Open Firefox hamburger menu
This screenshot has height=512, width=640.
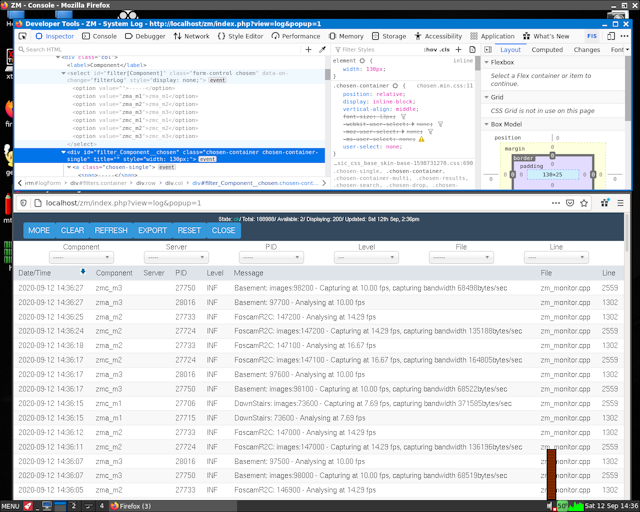[x=620, y=203]
